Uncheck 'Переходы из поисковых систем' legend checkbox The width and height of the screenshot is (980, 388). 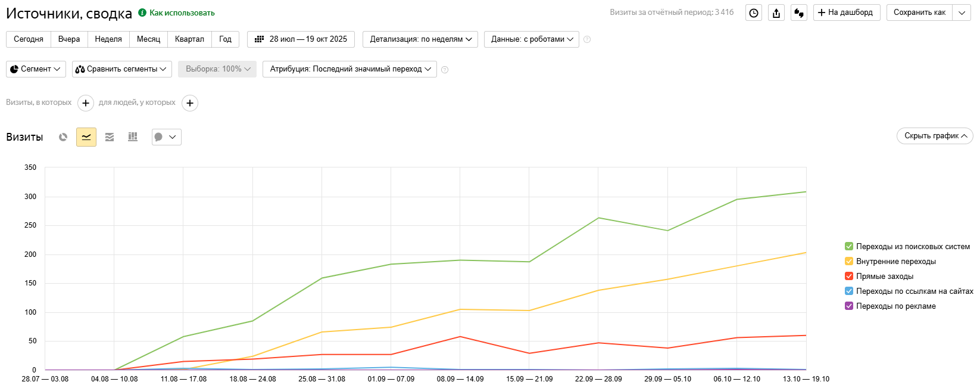849,246
